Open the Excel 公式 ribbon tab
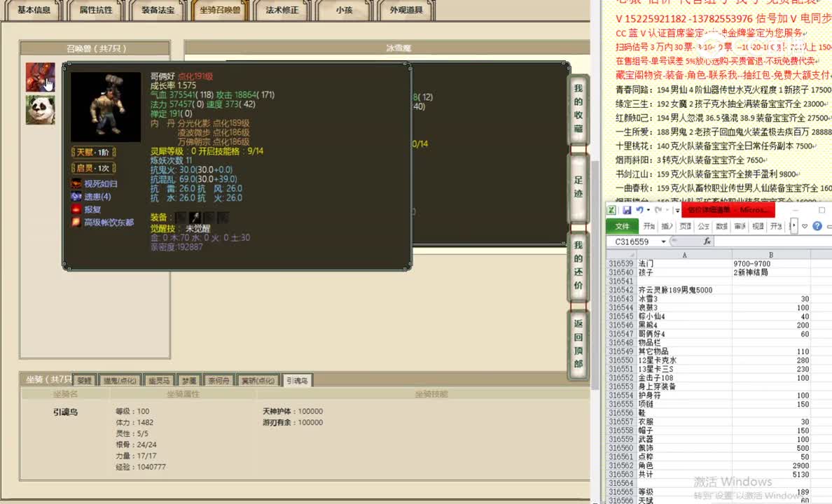This screenshot has width=832, height=504. pyautogui.click(x=704, y=226)
